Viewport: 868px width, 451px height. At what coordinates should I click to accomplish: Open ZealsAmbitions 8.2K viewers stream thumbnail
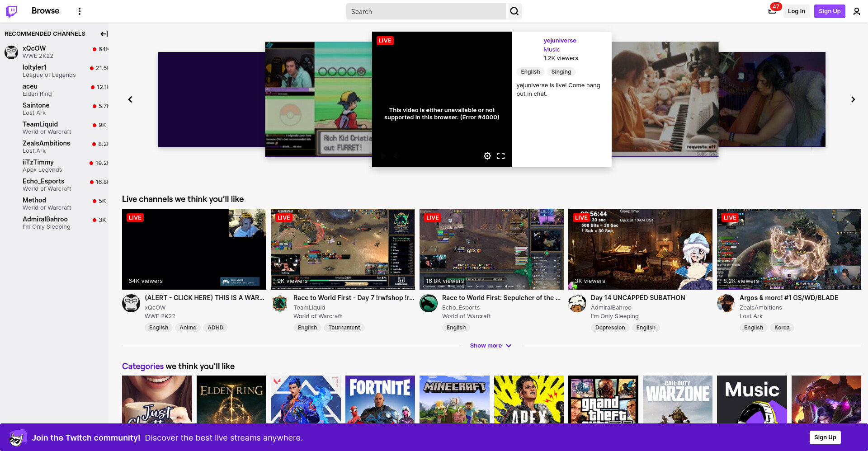789,249
